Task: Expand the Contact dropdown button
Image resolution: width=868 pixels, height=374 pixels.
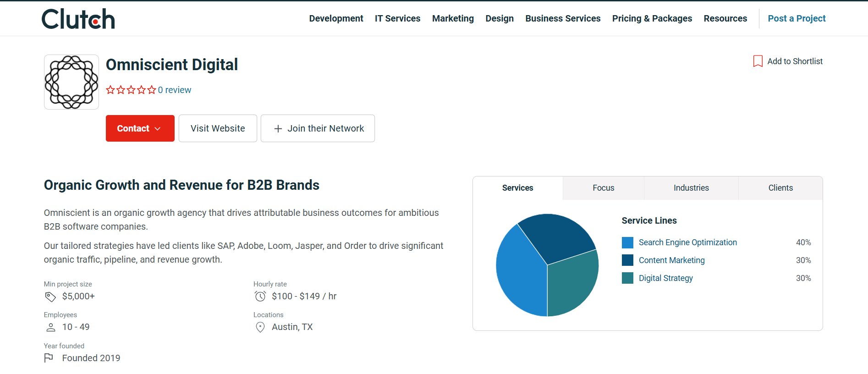Action: click(x=140, y=128)
